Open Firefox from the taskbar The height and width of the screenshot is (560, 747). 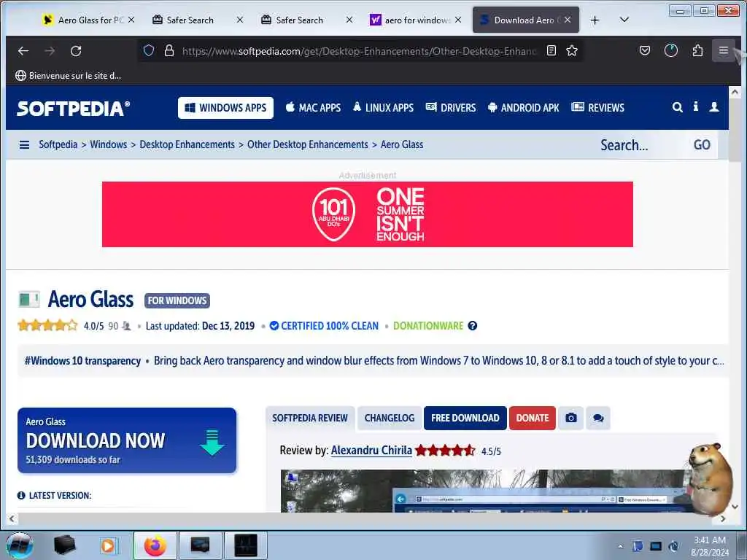point(155,545)
